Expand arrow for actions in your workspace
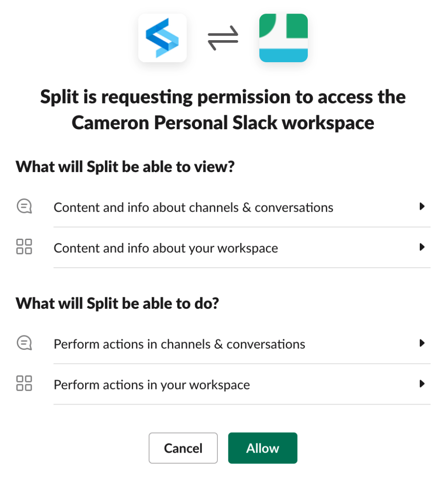Screen dimensions: 448x480 (422, 384)
